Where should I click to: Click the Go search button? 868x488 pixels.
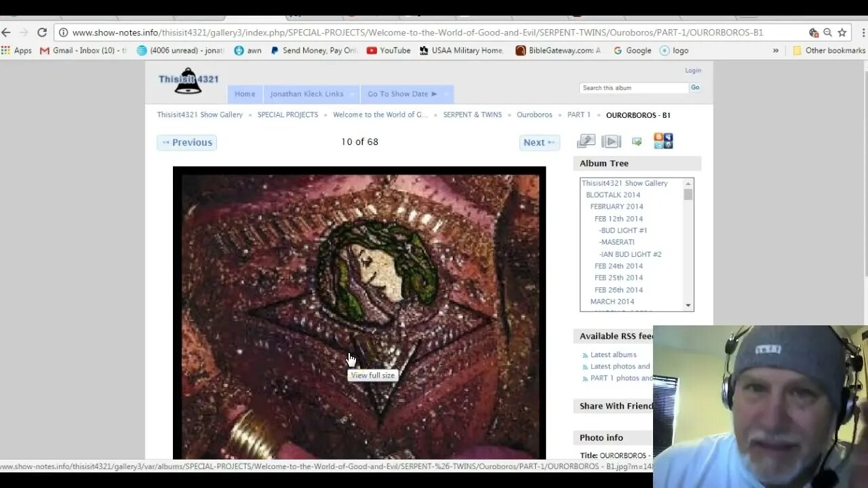coord(695,87)
